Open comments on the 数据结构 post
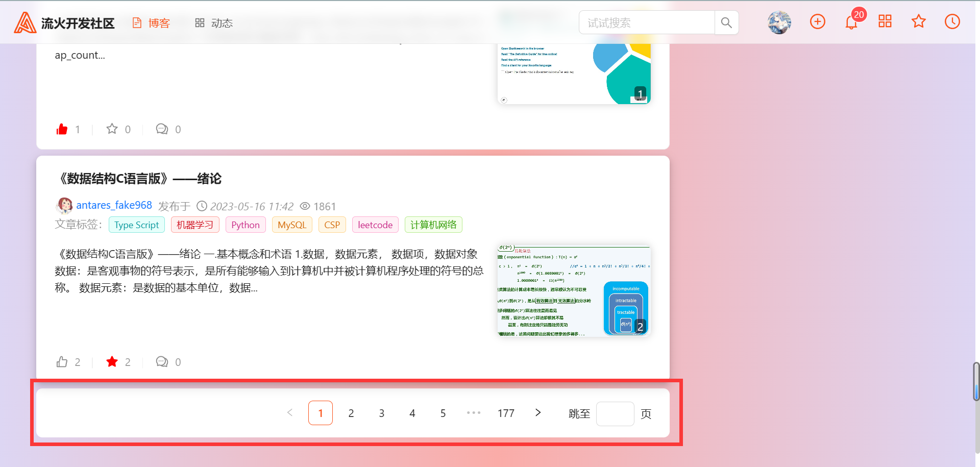 pos(162,362)
